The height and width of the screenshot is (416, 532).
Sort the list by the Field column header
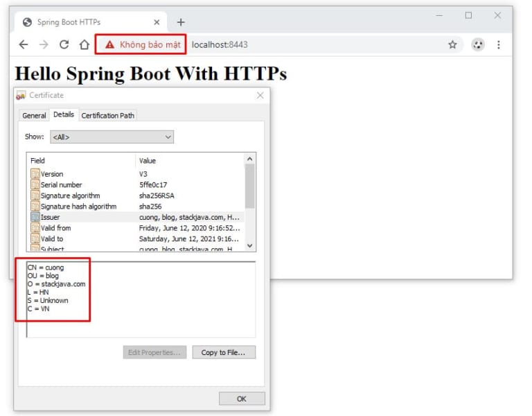point(81,161)
